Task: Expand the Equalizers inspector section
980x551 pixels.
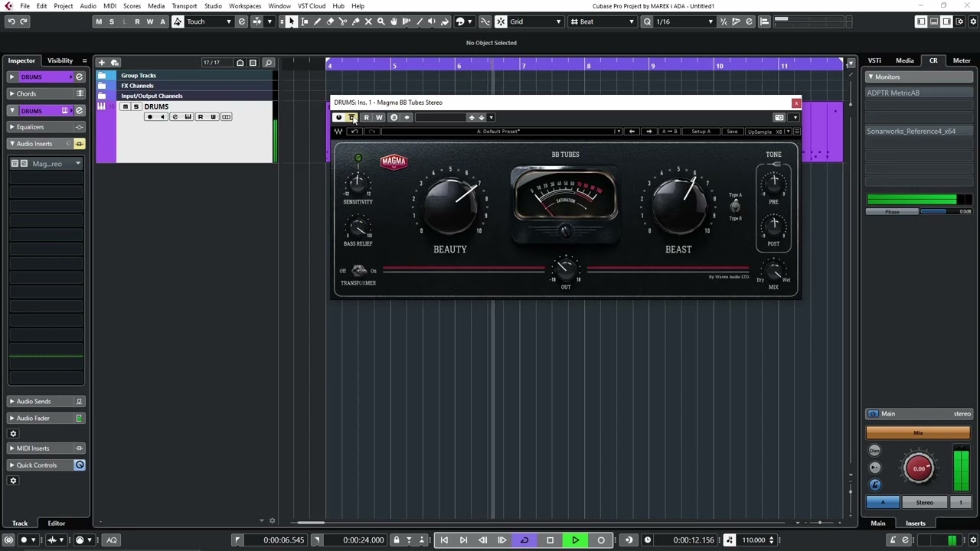Action: [x=46, y=127]
